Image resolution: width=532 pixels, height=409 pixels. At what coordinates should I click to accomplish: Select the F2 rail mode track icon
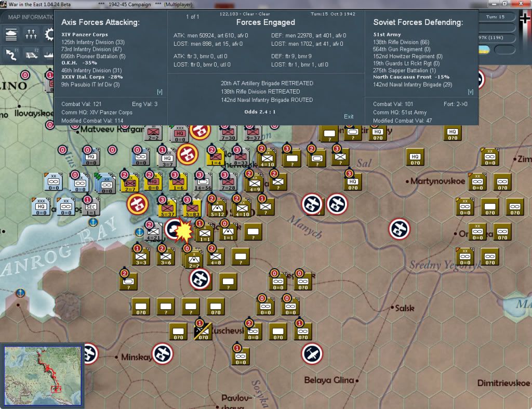(x=32, y=54)
